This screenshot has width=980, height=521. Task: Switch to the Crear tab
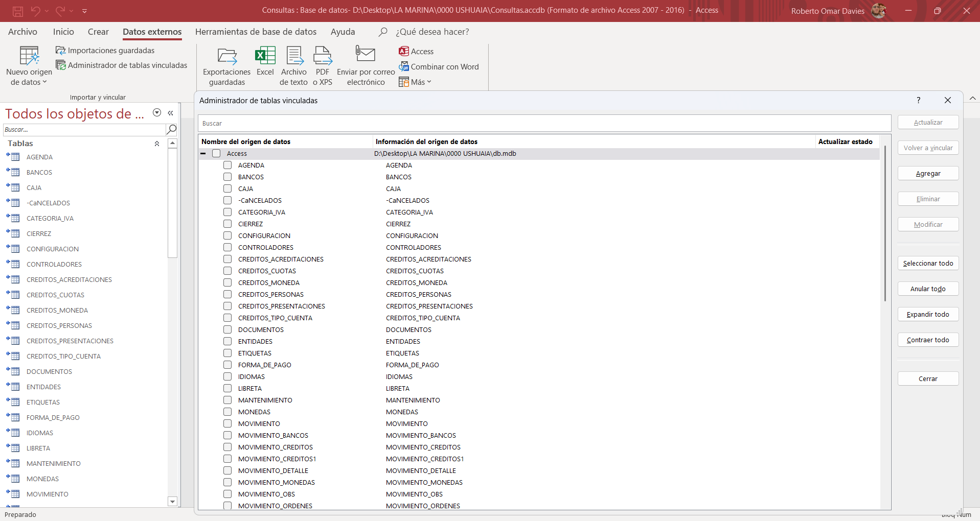(98, 32)
